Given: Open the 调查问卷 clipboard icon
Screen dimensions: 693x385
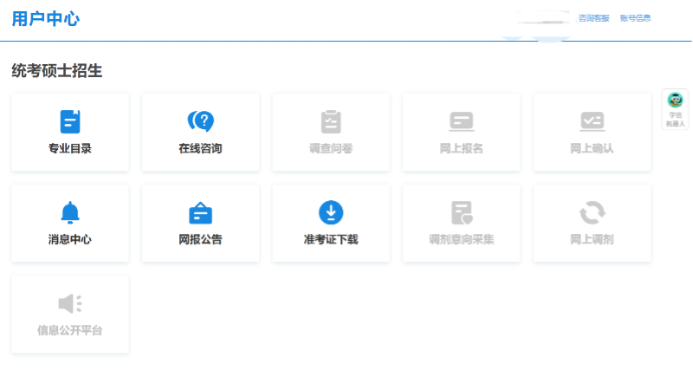Looking at the screenshot, I should (331, 122).
